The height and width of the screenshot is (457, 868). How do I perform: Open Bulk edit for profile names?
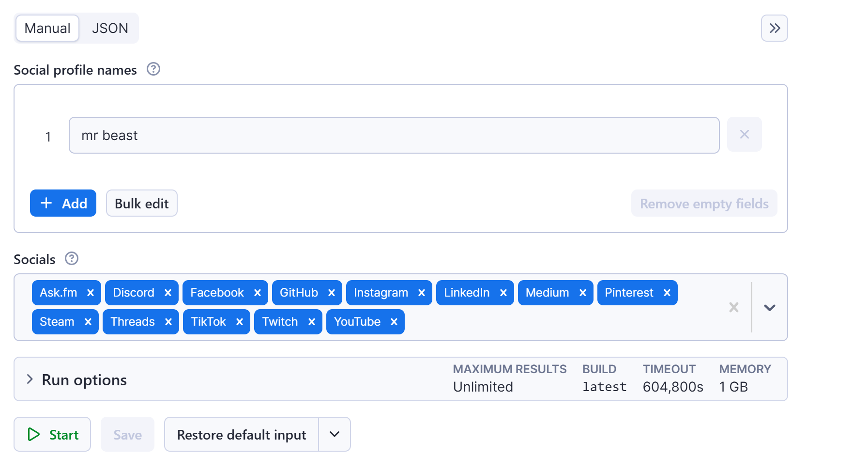141,203
